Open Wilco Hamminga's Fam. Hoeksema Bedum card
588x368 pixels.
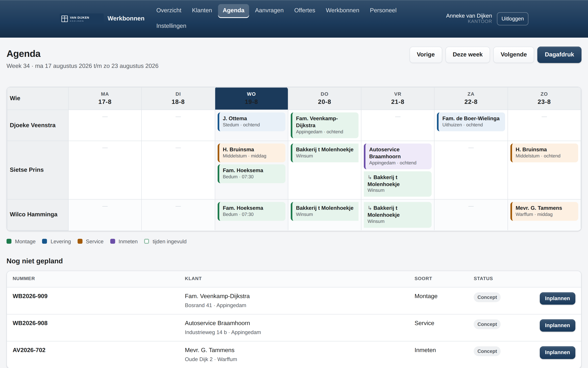click(252, 211)
